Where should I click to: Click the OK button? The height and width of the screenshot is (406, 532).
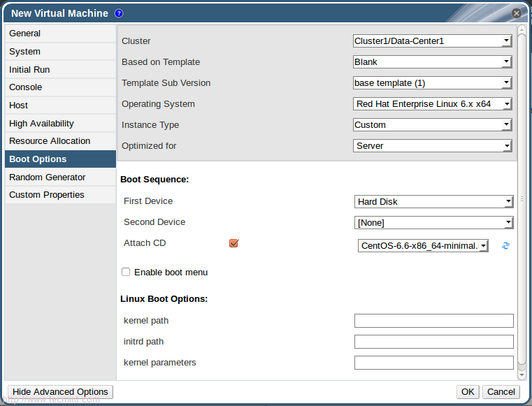[468, 392]
